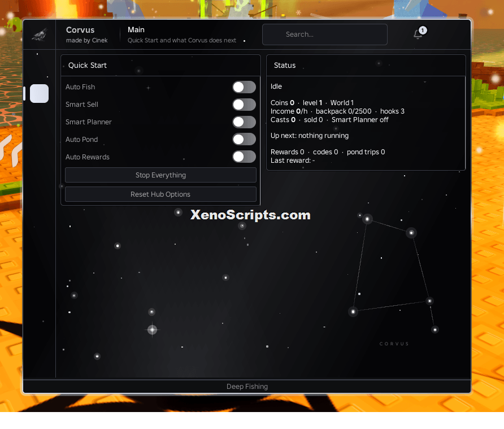The image size is (504, 429).
Task: Click the notification count badge
Action: pyautogui.click(x=423, y=30)
